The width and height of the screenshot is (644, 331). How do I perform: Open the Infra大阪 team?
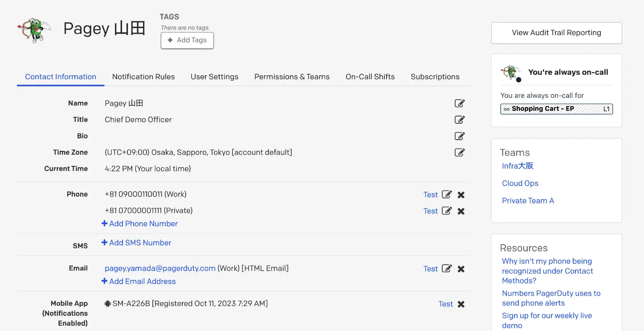pos(518,166)
